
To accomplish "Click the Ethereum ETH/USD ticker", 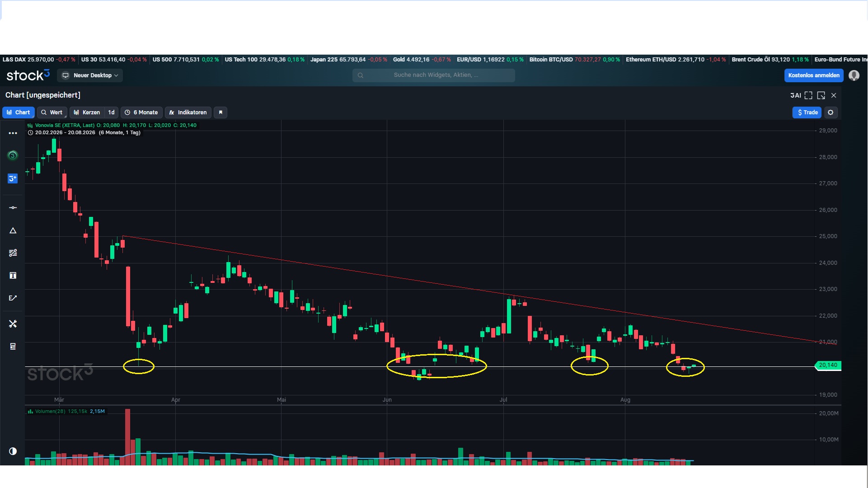I will click(x=676, y=60).
